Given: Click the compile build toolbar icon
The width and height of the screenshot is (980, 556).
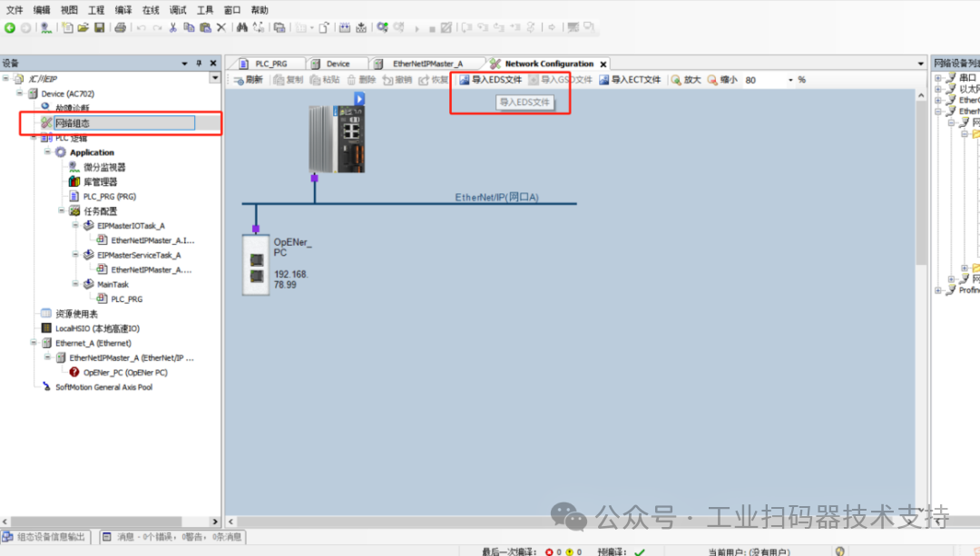Looking at the screenshot, I should pyautogui.click(x=345, y=27).
